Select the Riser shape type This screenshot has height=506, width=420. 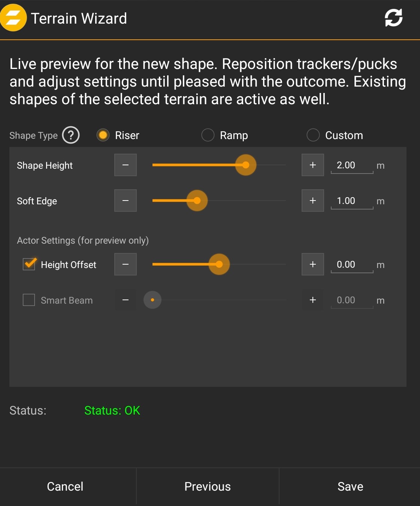[x=103, y=135]
